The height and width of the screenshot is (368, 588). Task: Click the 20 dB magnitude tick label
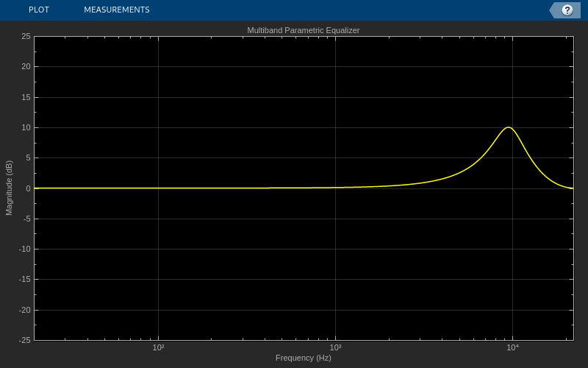(x=26, y=67)
